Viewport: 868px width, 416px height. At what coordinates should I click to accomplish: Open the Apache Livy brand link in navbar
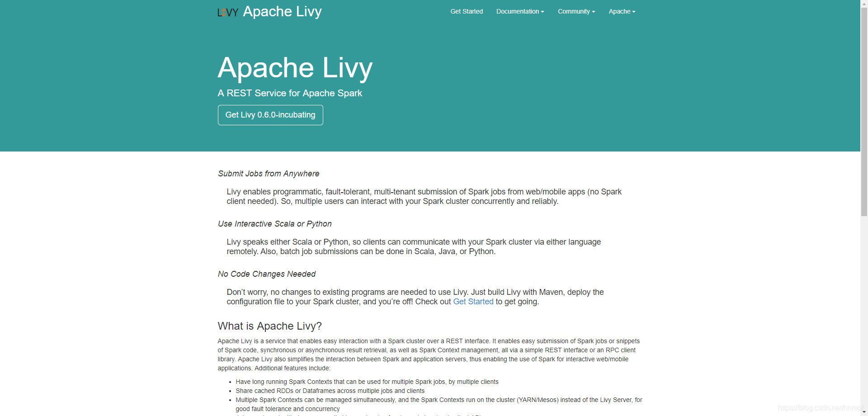[282, 11]
